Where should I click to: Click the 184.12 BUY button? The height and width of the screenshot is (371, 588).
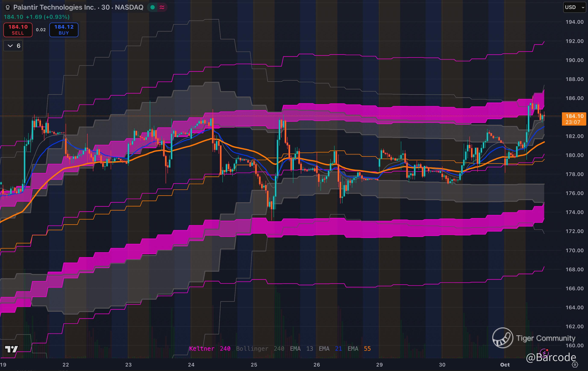pos(64,30)
